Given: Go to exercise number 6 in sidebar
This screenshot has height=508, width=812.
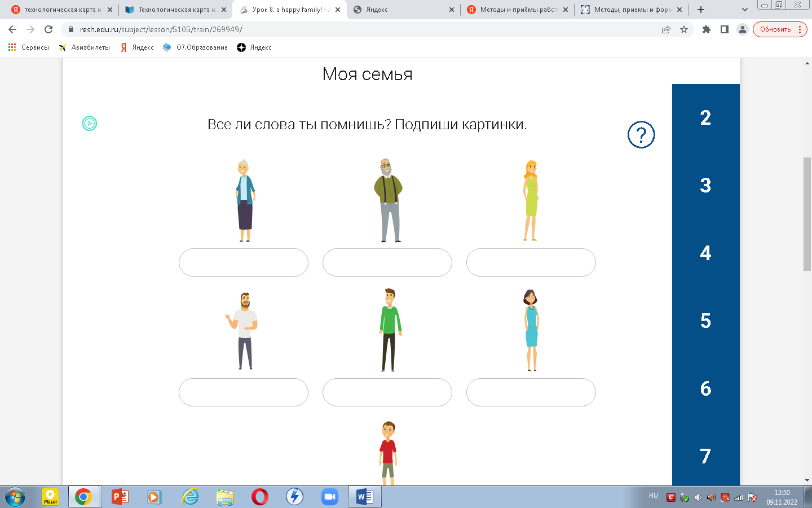Looking at the screenshot, I should tap(705, 389).
